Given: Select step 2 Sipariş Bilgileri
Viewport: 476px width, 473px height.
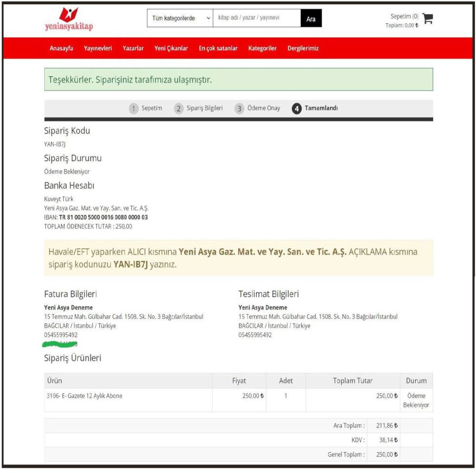Looking at the screenshot, I should pyautogui.click(x=198, y=108).
